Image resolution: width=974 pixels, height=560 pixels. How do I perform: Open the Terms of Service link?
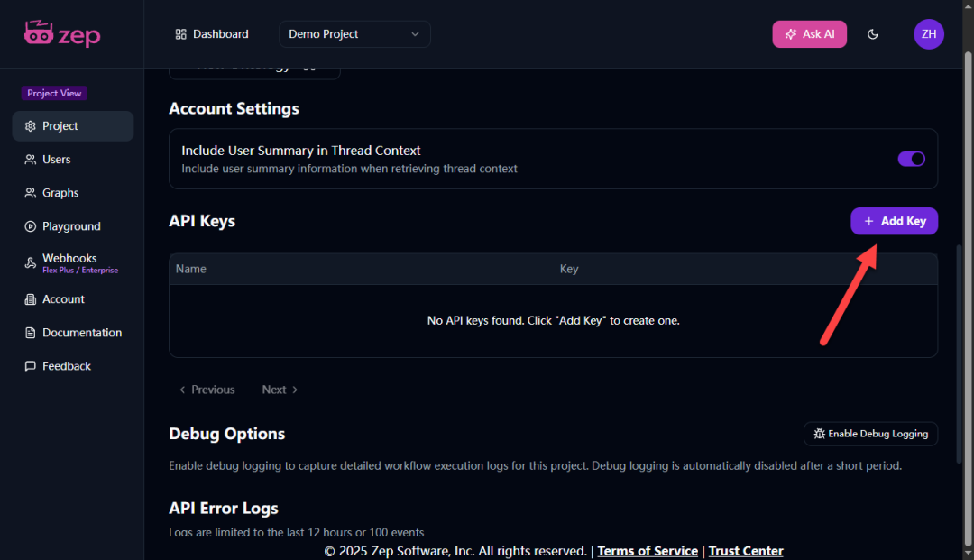coord(647,551)
